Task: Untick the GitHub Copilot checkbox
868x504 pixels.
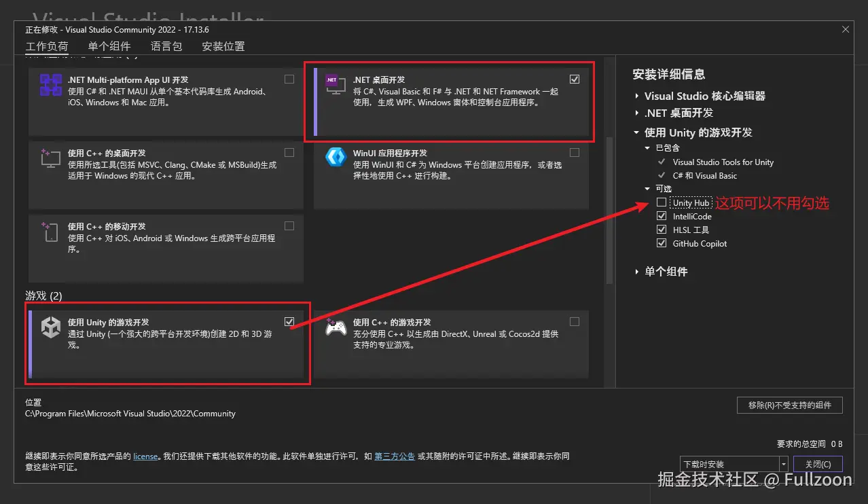Action: (x=662, y=243)
